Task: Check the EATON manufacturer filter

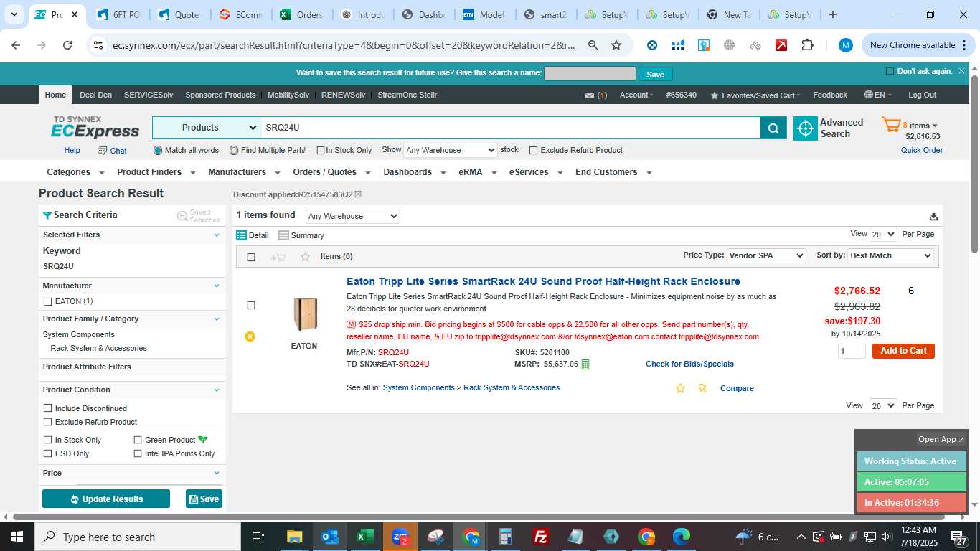Action: [48, 302]
